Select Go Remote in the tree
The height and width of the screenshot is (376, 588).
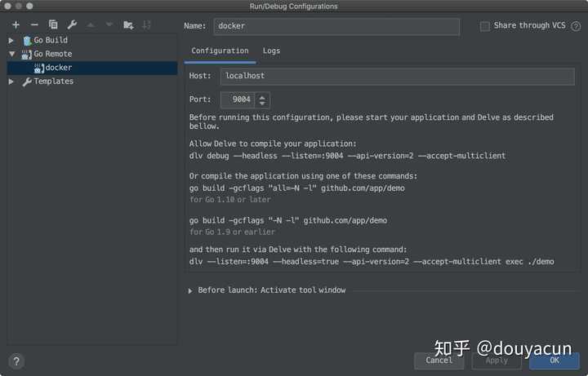(53, 54)
